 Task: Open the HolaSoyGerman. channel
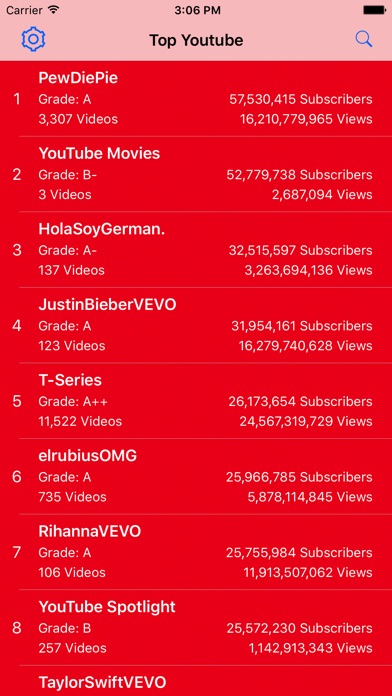(196, 249)
